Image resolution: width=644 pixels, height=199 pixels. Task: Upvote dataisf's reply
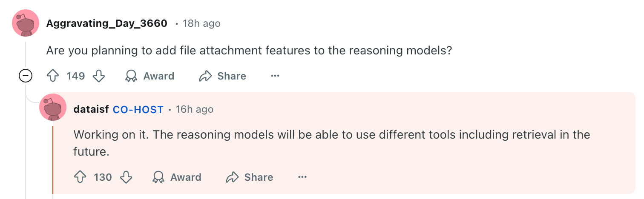click(80, 177)
